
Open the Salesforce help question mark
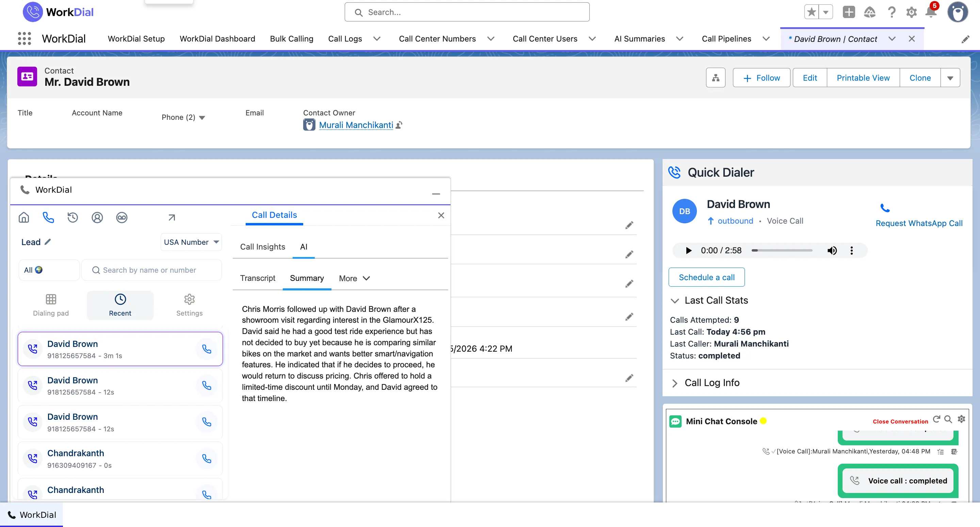click(x=892, y=12)
